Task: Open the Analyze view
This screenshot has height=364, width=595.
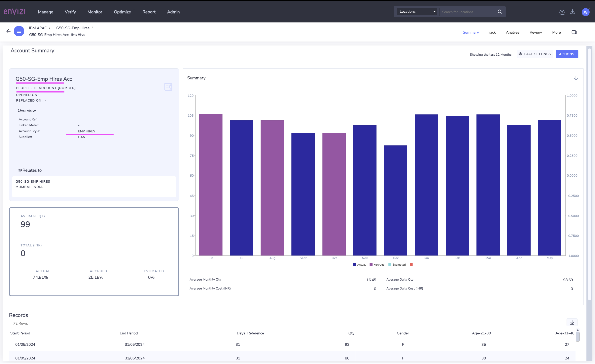Action: [x=512, y=32]
